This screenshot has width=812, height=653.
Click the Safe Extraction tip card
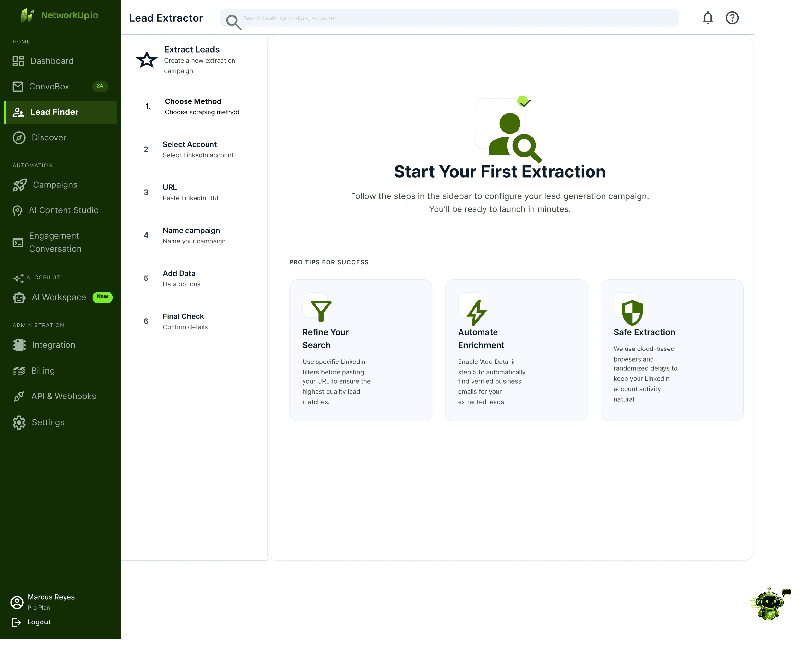pos(672,350)
